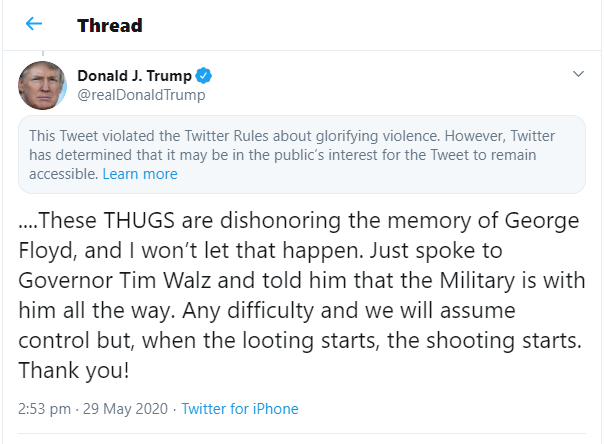Click the 2:53 pm timestamp
604x444 pixels.
click(x=42, y=408)
